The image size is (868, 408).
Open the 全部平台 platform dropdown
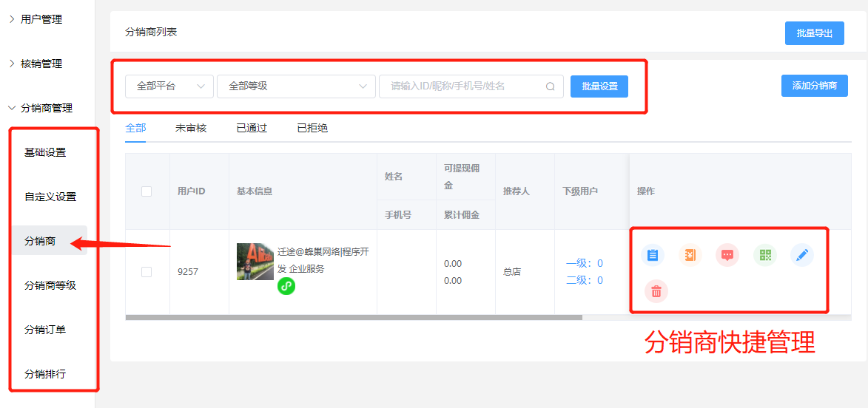pyautogui.click(x=169, y=86)
